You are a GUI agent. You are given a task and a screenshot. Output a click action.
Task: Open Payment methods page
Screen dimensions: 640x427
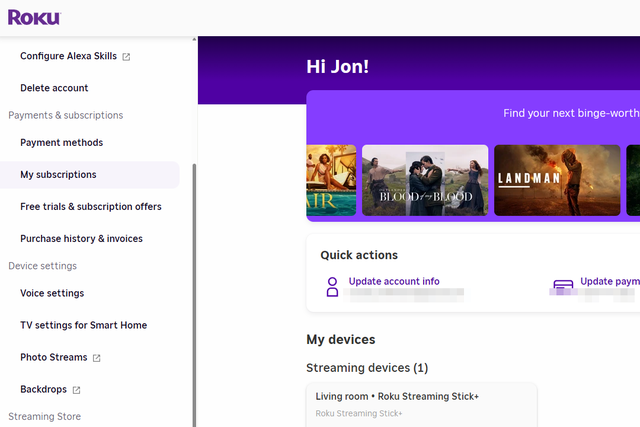coord(61,143)
